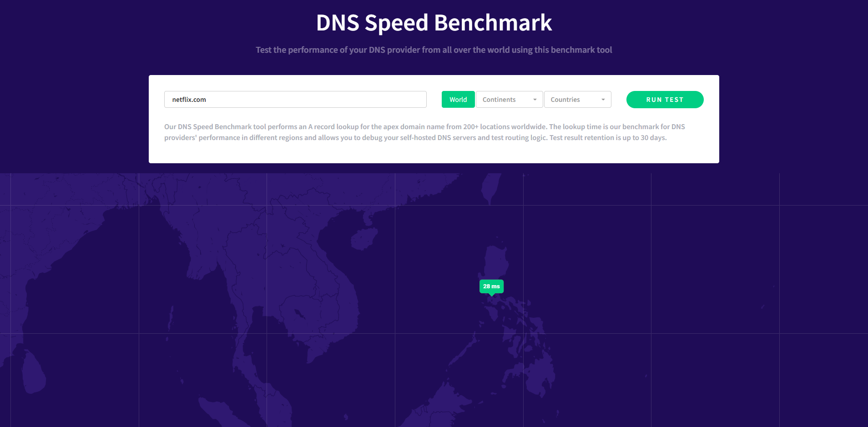Click the Countries dropdown caret arrow
Viewport: 868px width, 427px height.
pos(603,100)
